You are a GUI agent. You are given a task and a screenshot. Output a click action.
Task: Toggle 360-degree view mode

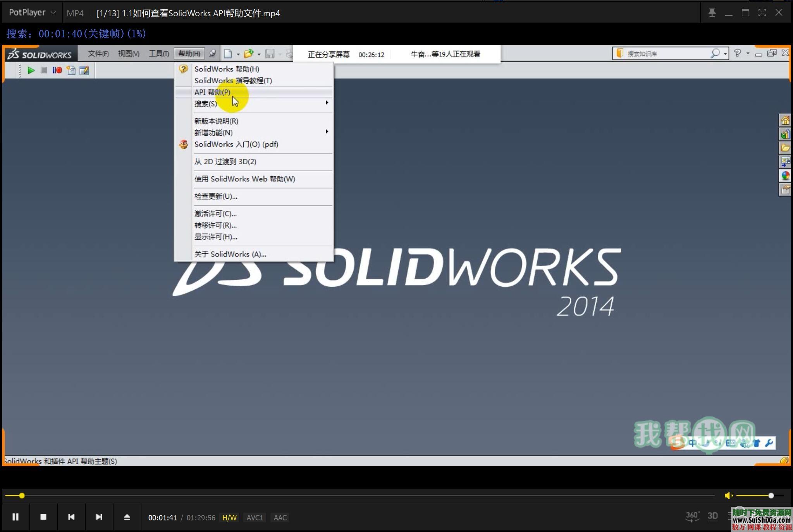pos(692,515)
